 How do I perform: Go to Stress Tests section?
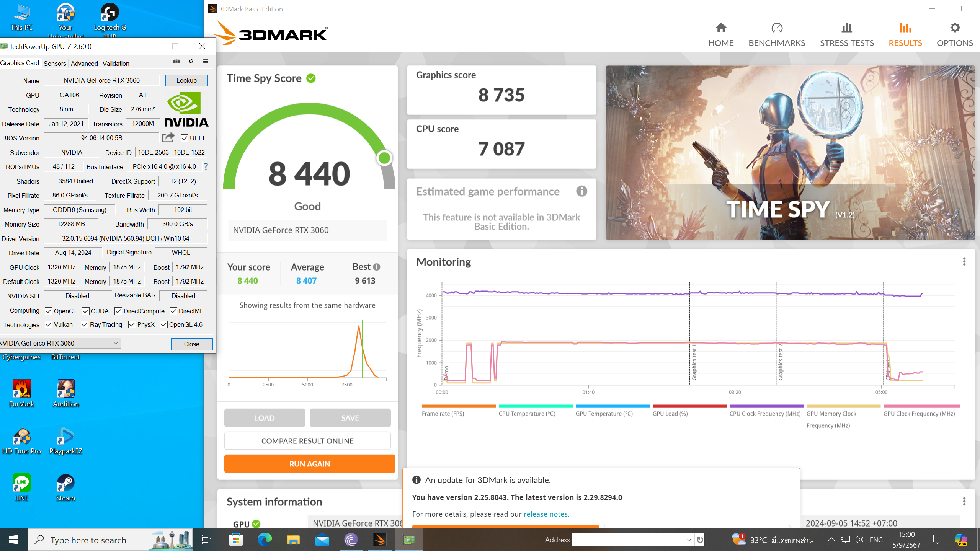coord(847,34)
